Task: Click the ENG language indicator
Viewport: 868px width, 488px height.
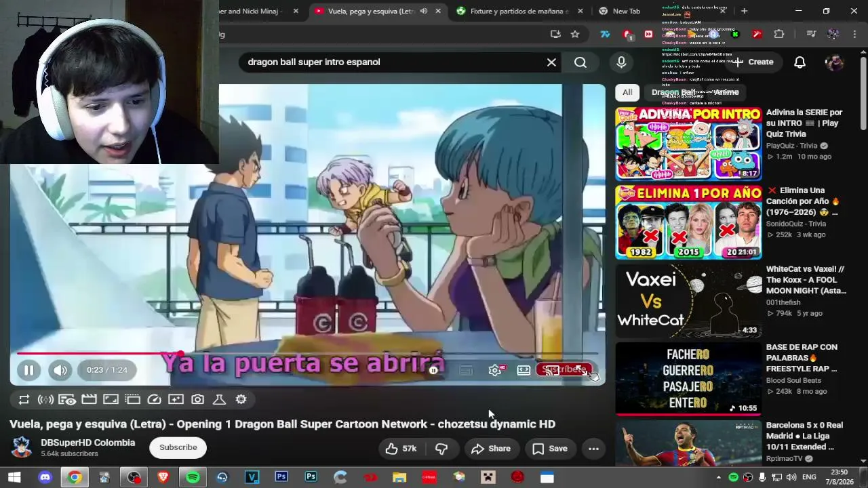Action: tap(809, 477)
